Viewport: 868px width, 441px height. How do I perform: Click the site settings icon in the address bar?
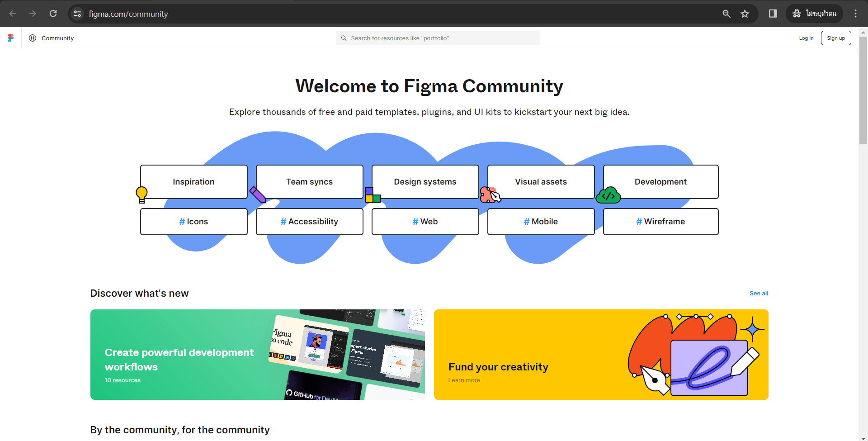click(77, 14)
